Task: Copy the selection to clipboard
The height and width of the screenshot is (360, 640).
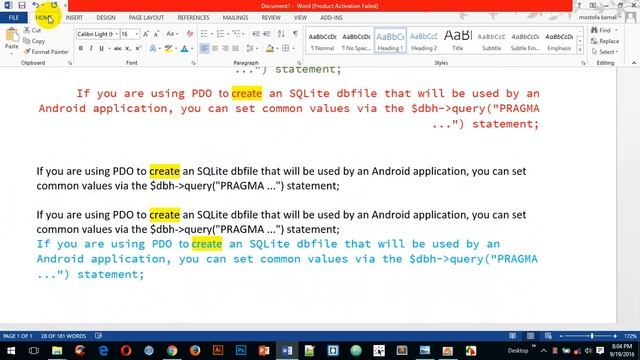Action: (x=34, y=41)
